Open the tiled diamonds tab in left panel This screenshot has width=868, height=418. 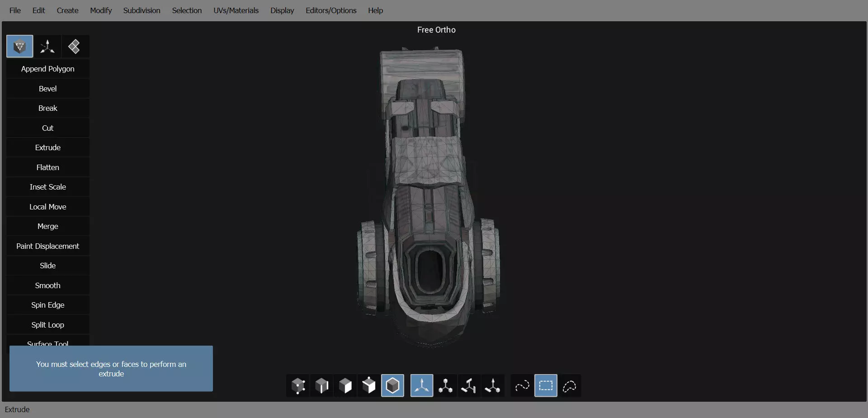pyautogui.click(x=75, y=46)
